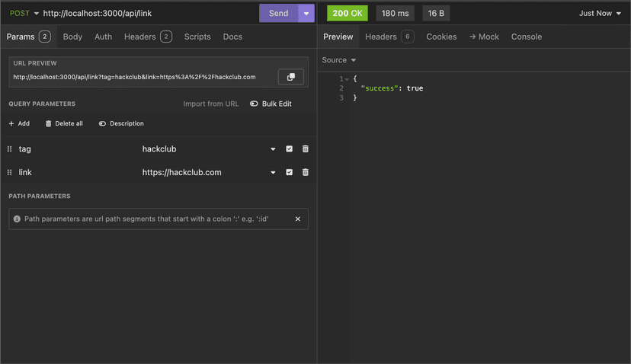Disable the link parameter checkbox
The width and height of the screenshot is (631, 364).
pos(289,173)
